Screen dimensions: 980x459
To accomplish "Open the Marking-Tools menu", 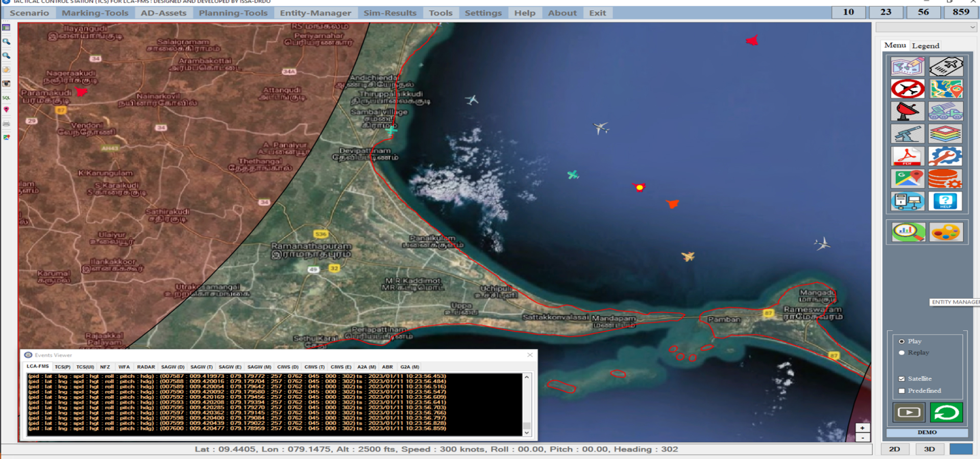I will [95, 13].
